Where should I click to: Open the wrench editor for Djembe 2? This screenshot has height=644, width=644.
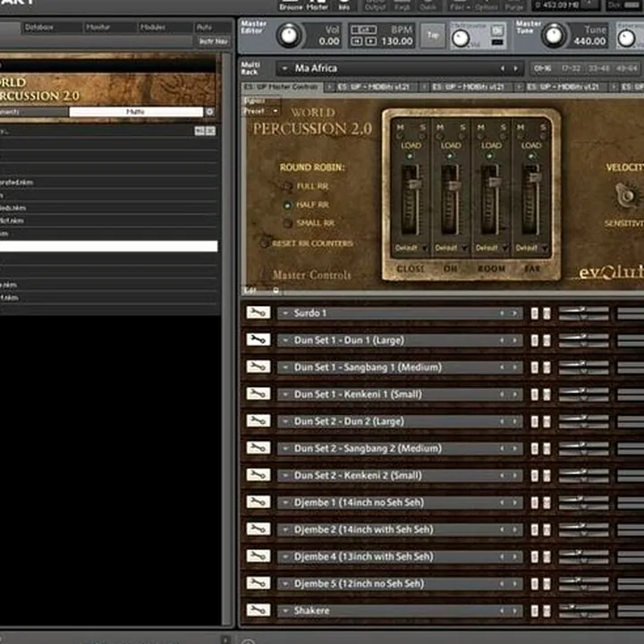(x=258, y=529)
